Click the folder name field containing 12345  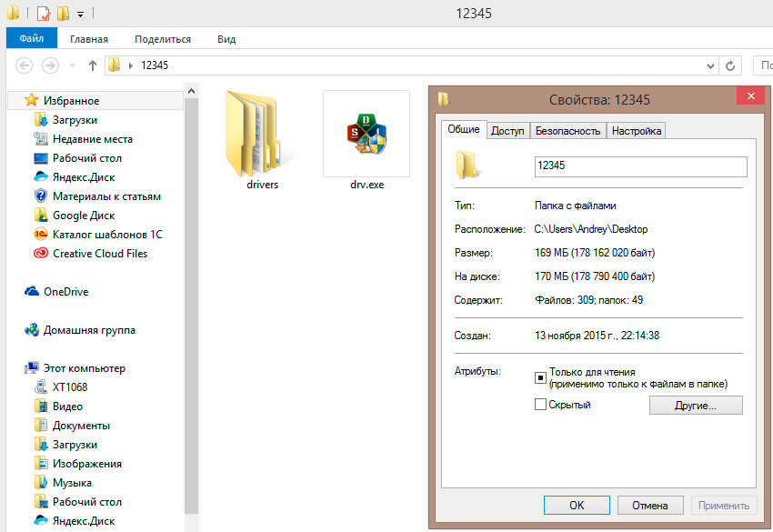[x=641, y=166]
